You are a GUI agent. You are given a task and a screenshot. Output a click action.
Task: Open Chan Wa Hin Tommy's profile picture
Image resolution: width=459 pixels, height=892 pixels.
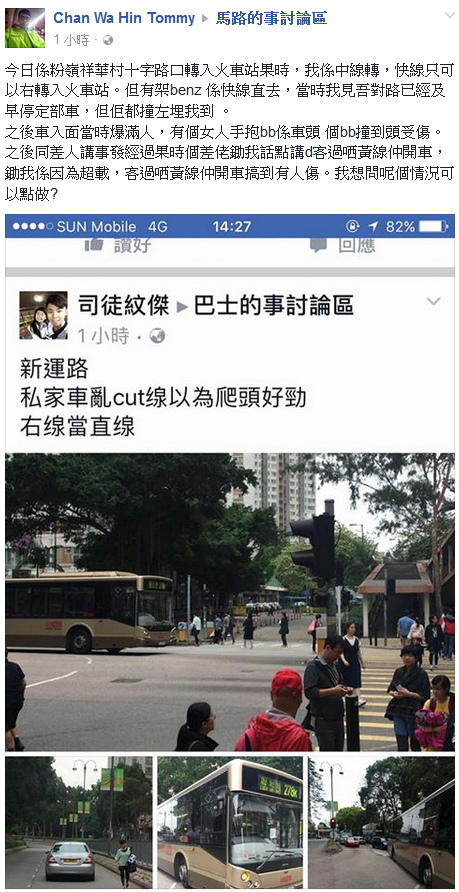(25, 28)
